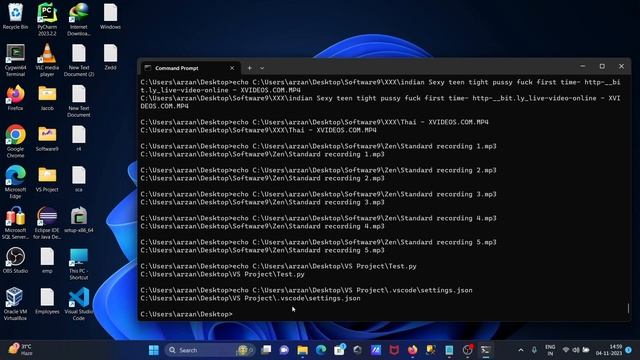
Task: Switch to Terminal taskbar icon
Action: click(485, 350)
